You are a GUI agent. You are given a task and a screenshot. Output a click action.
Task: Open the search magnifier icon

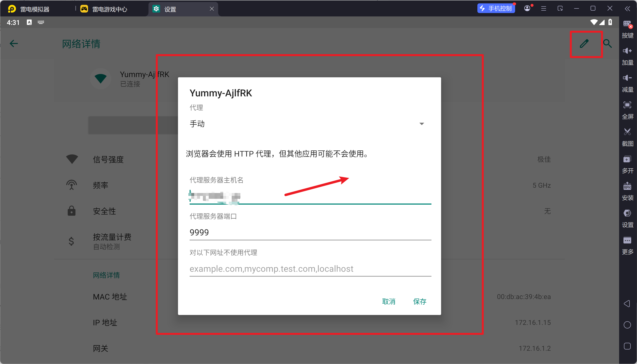click(607, 44)
